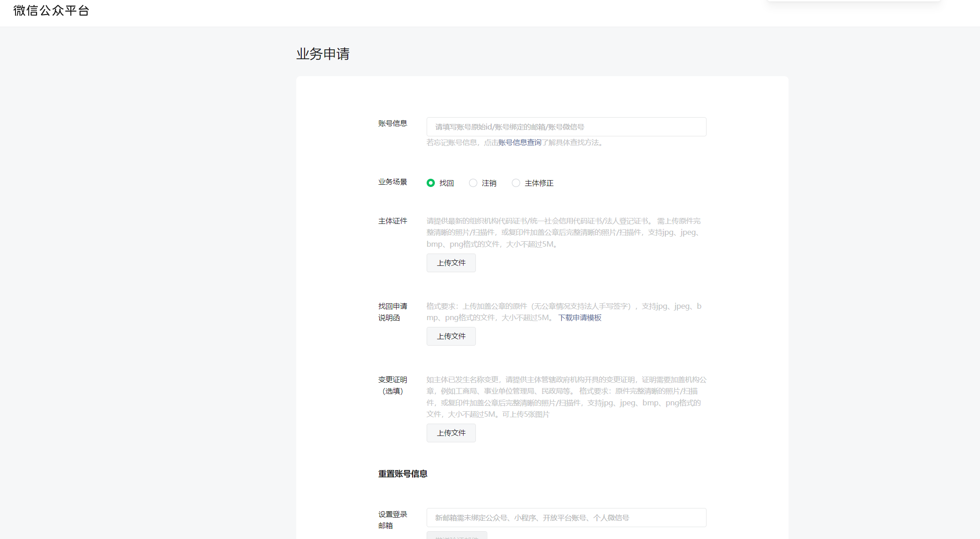Open the 账号信息查询 link
Screen dimensions: 980x539
520,143
